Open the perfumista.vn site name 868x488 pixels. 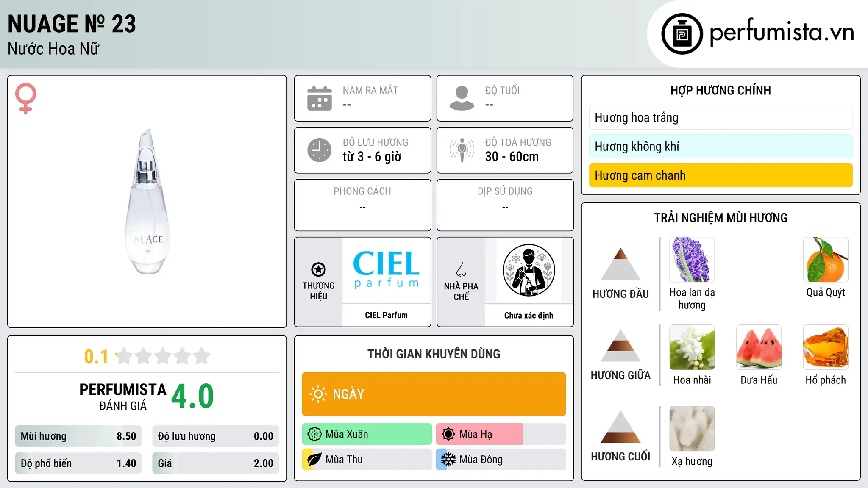tap(782, 32)
